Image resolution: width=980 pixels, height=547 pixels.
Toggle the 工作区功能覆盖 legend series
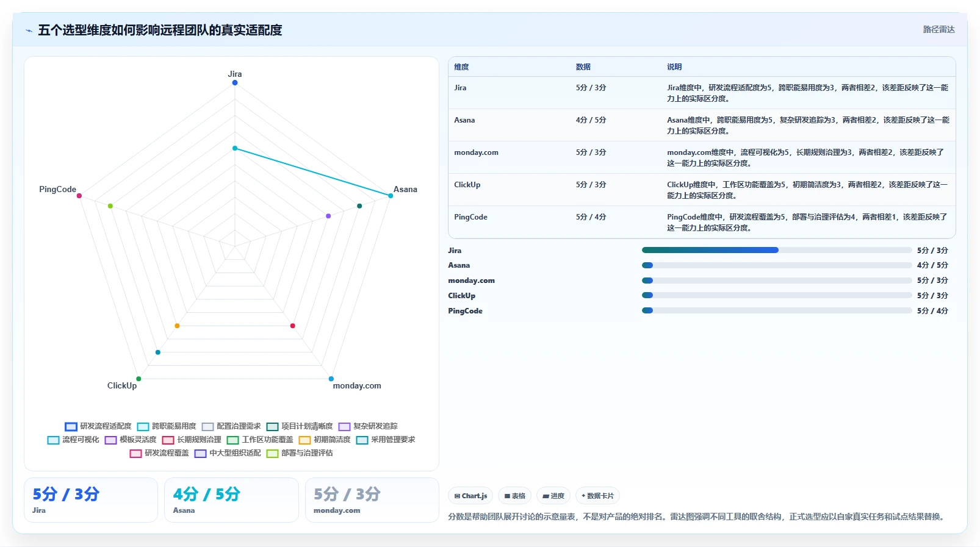(x=260, y=440)
